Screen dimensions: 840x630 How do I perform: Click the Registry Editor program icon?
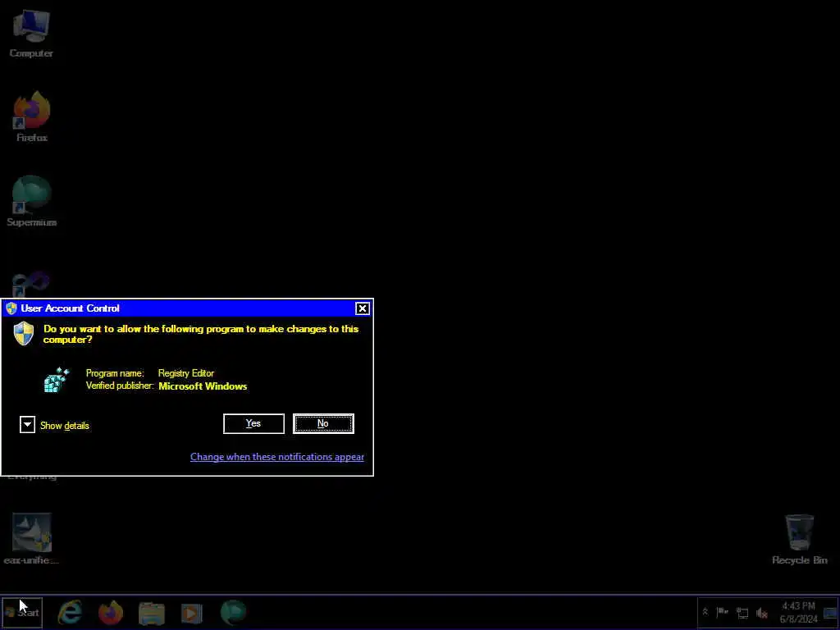pos(57,380)
